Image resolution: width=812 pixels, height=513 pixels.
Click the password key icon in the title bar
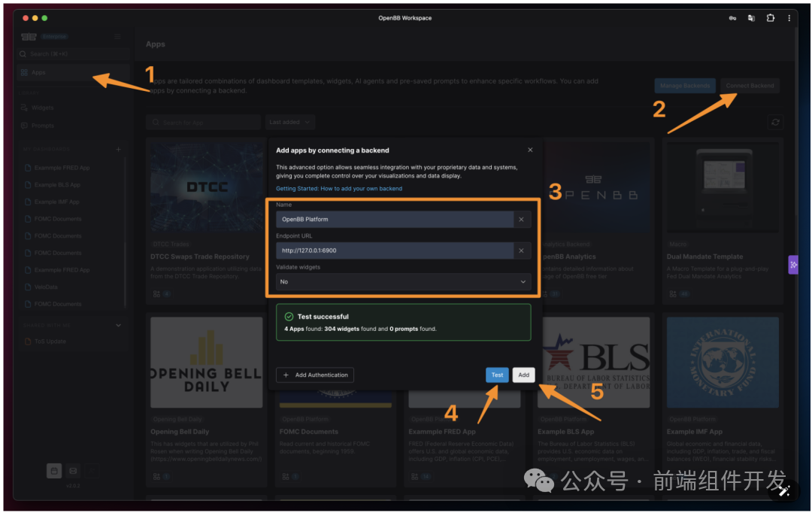tap(732, 18)
